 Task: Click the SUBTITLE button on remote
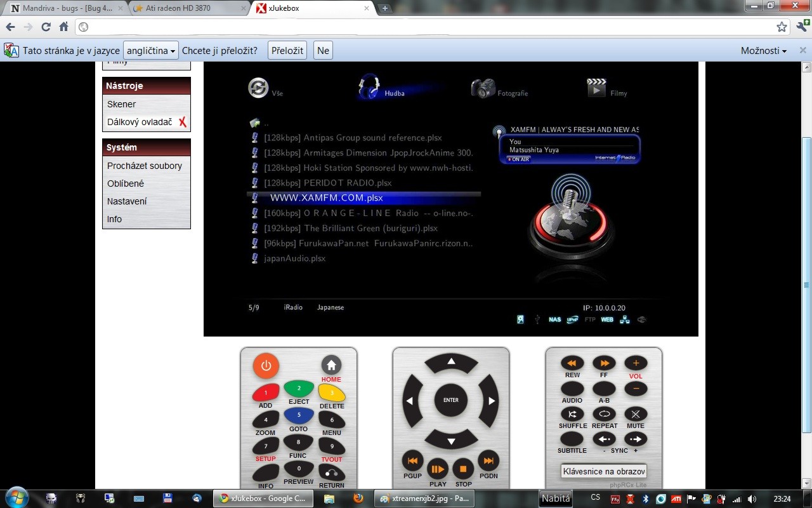pyautogui.click(x=572, y=439)
